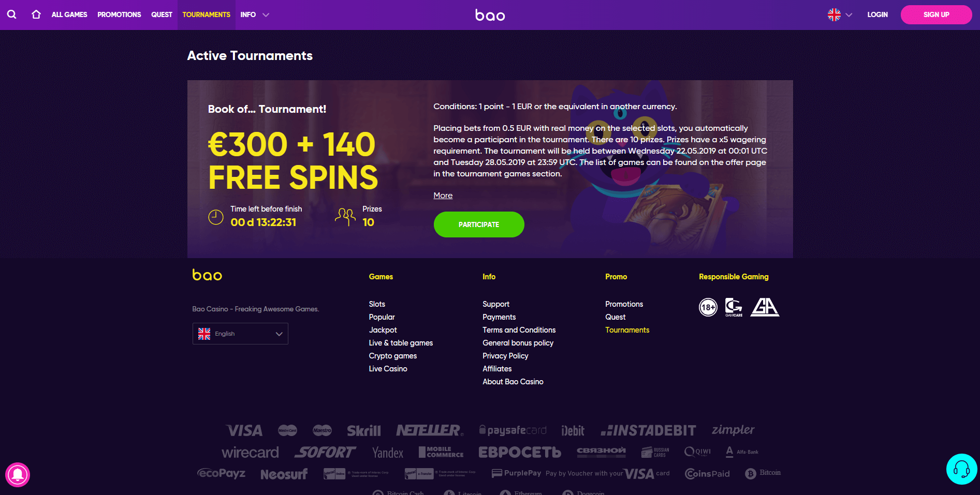Open the notification bell icon

point(18,475)
